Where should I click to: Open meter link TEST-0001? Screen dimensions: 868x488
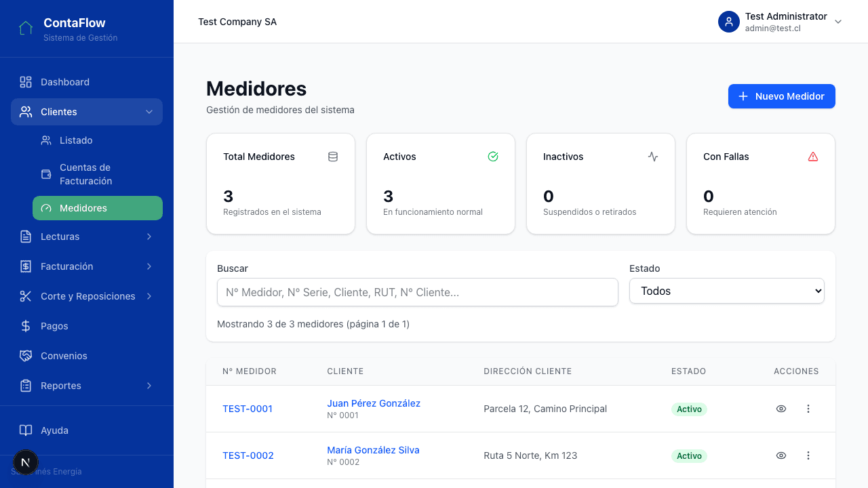[x=248, y=409]
